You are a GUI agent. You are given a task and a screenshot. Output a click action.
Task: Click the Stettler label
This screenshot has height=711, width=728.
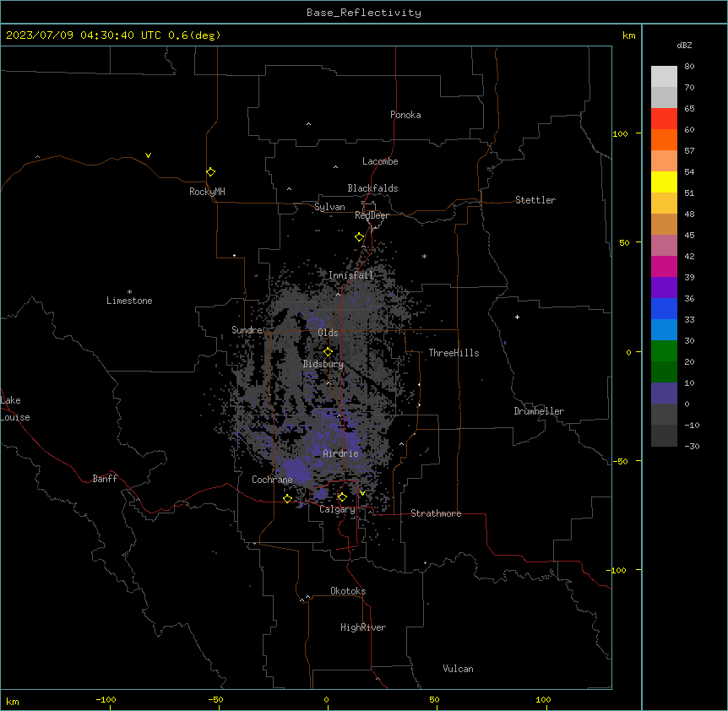(535, 200)
